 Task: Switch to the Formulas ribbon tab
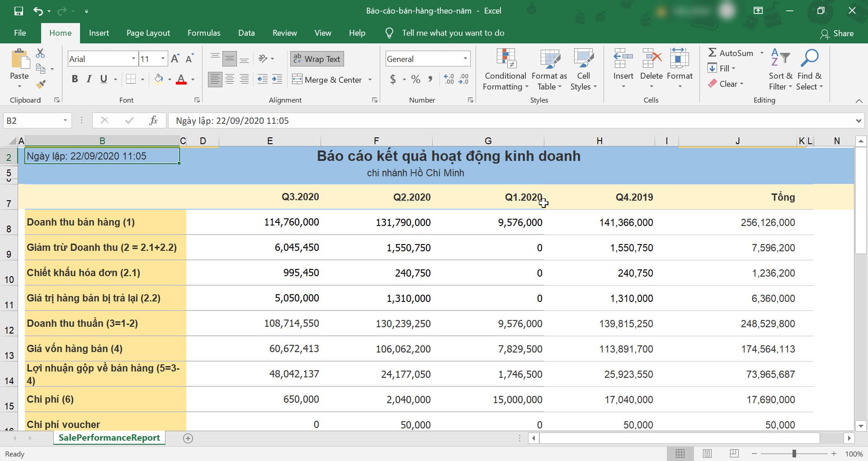(x=204, y=33)
